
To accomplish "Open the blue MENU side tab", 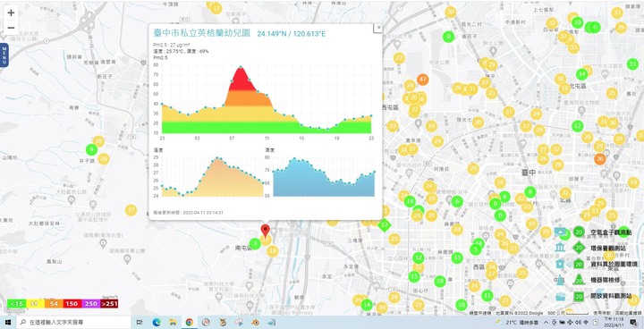I will tap(4, 55).
